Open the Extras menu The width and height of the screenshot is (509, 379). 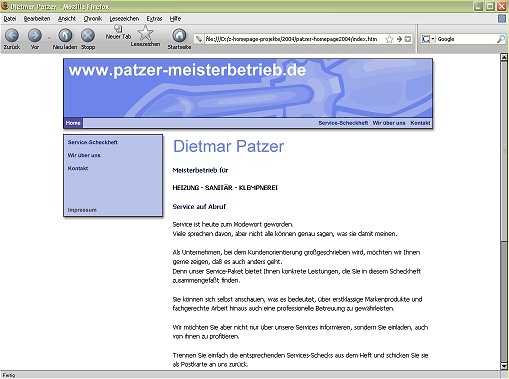coord(154,19)
